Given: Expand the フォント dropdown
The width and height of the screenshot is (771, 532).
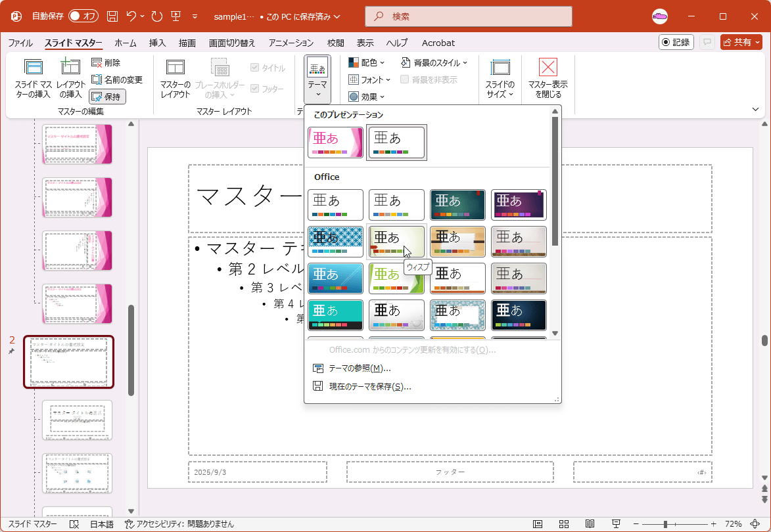Looking at the screenshot, I should [369, 79].
